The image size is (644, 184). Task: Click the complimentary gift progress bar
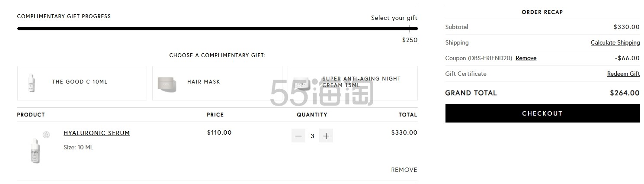pyautogui.click(x=217, y=29)
